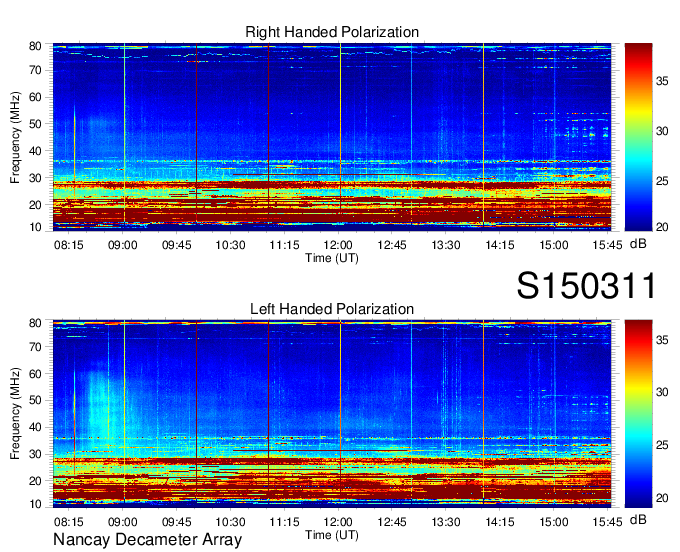The image size is (680, 552).
Task: Click 15:00 time tick on Left Handed plot
Action: click(554, 522)
